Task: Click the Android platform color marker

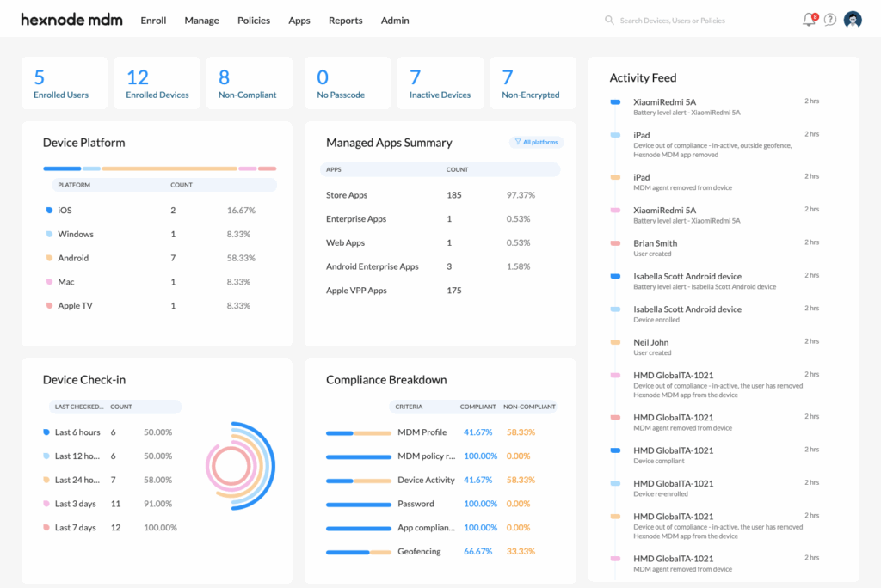Action: (x=49, y=258)
